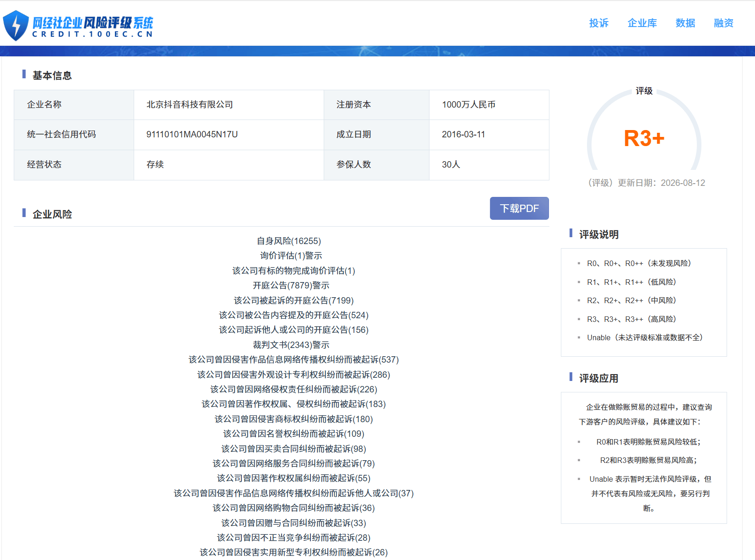Click founding date 2016-03-11
The width and height of the screenshot is (755, 560).
(463, 134)
